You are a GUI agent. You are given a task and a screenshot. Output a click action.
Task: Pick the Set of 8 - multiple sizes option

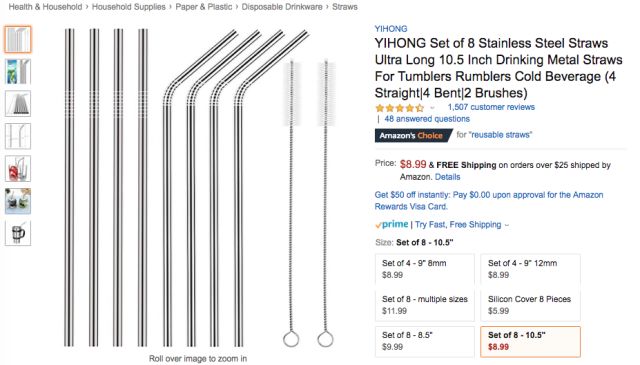tap(425, 305)
